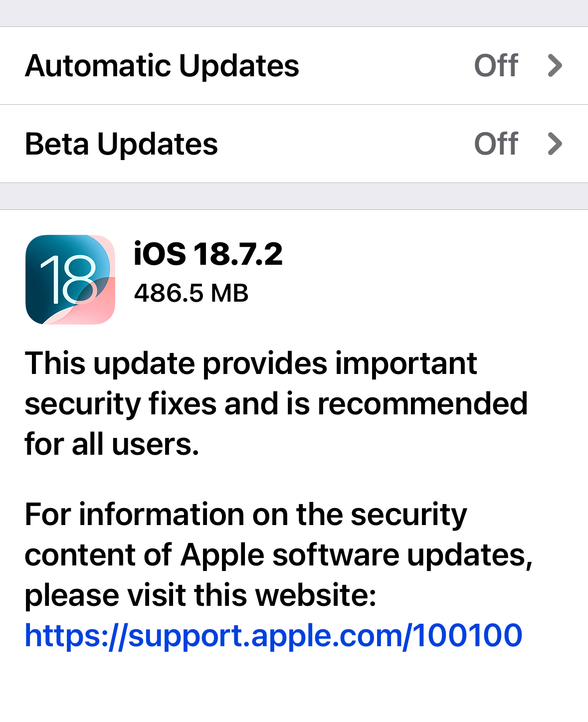The image size is (588, 722).
Task: Tap the "Beta Updates" label text
Action: click(x=122, y=144)
